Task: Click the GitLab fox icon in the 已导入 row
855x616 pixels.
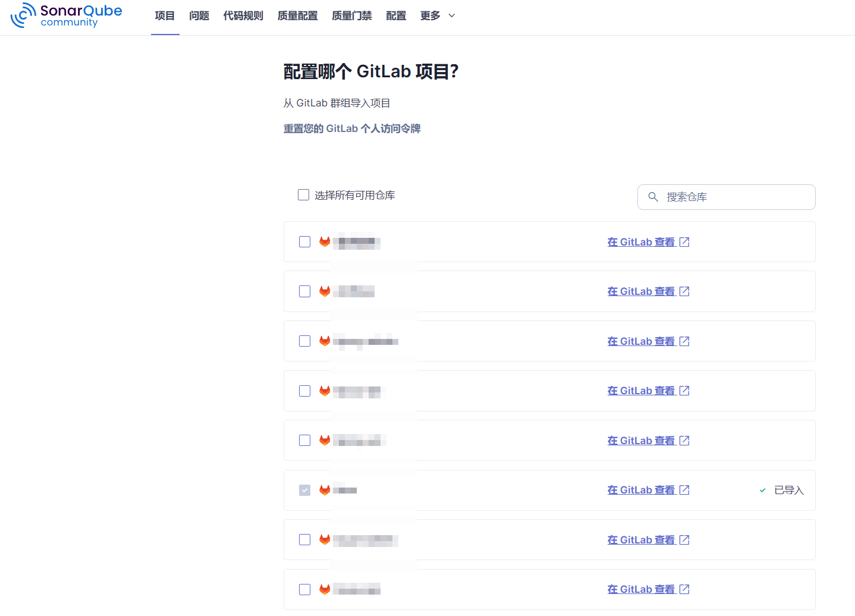Action: click(x=325, y=490)
